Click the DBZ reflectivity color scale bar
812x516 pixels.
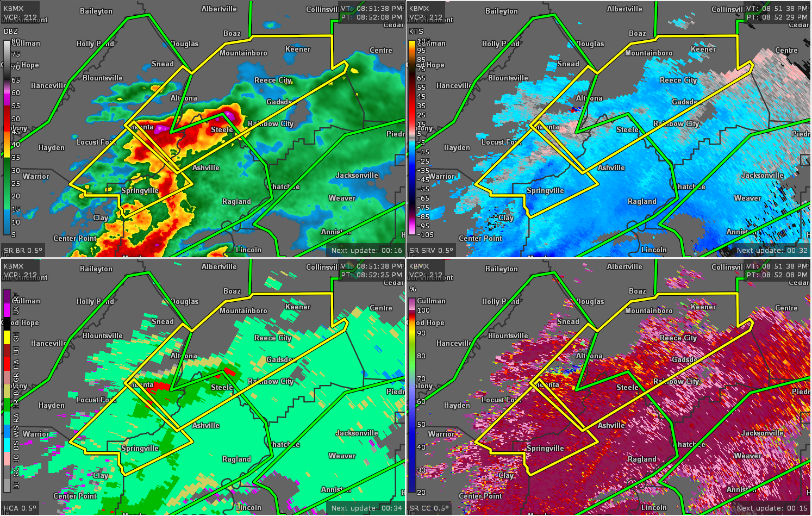(x=7, y=137)
